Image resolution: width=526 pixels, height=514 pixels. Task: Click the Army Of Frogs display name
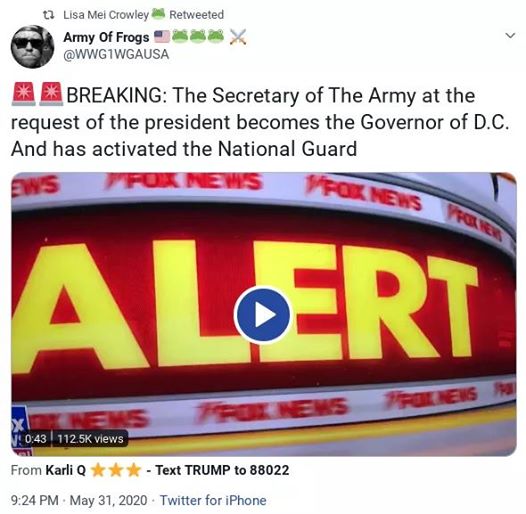coord(106,37)
